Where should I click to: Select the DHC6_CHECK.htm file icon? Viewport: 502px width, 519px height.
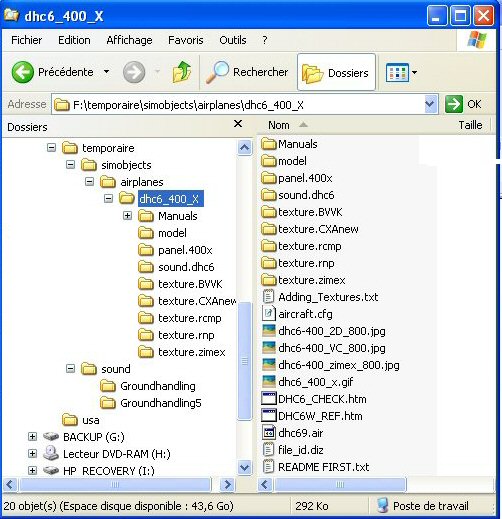(269, 399)
